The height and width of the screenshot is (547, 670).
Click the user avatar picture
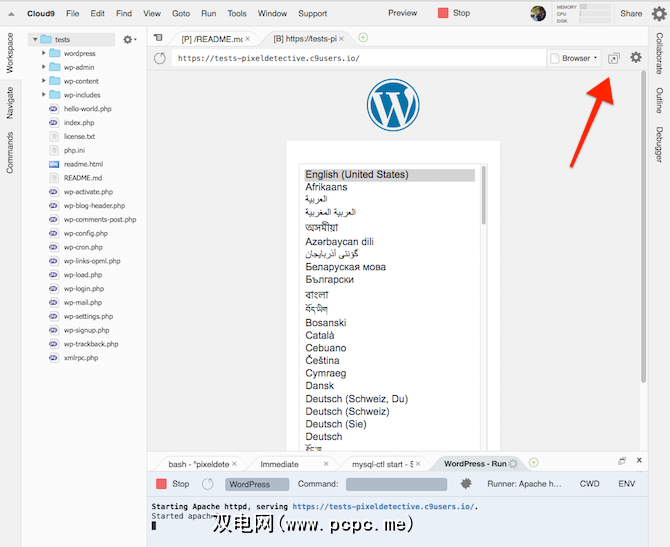538,13
